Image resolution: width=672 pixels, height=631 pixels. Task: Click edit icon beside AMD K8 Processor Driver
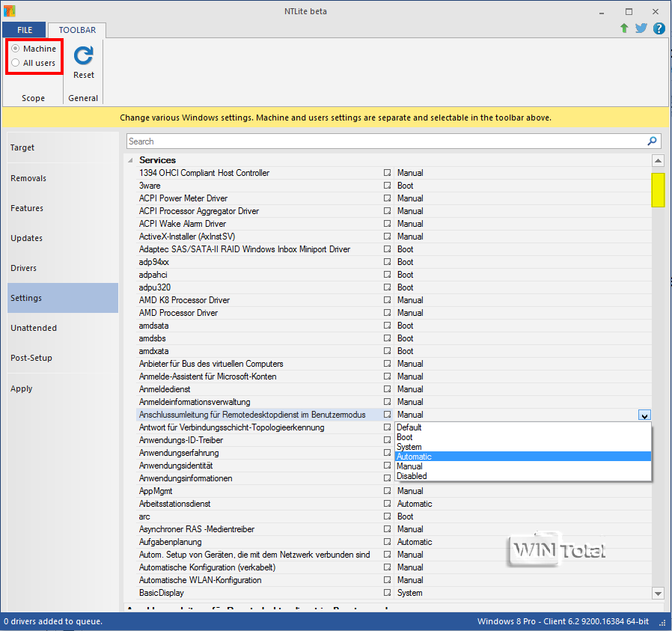[x=387, y=300]
